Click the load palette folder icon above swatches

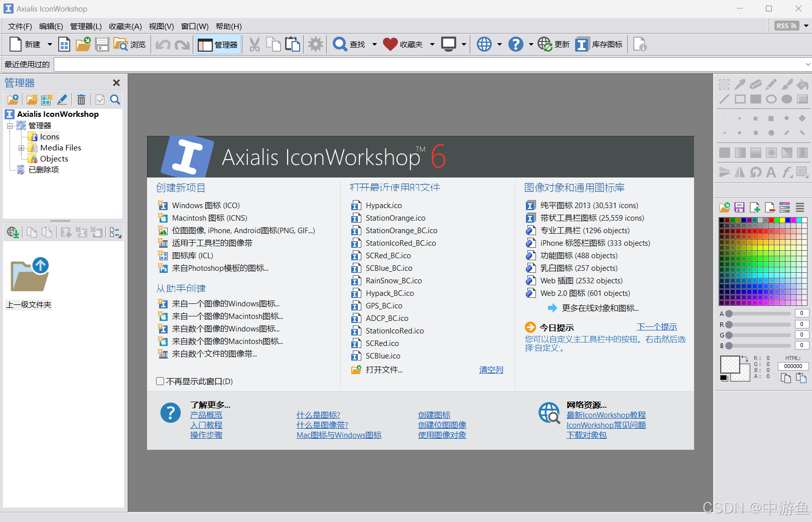724,207
